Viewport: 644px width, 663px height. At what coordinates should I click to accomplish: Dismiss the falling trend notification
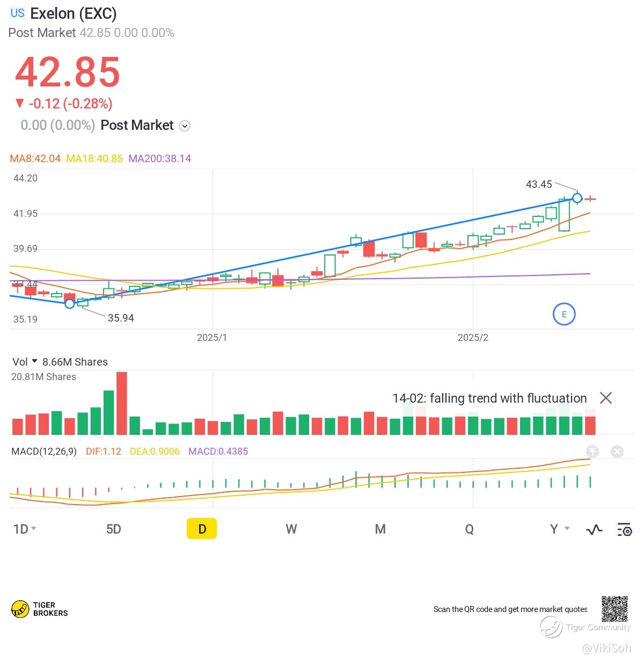(606, 398)
